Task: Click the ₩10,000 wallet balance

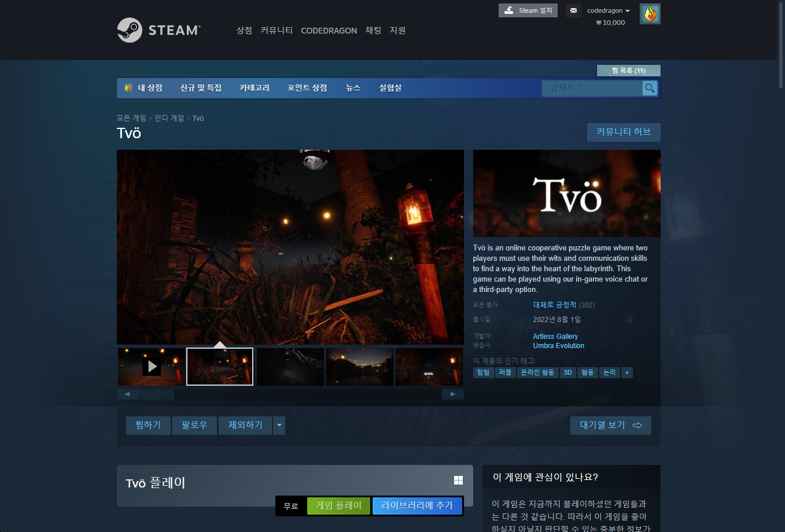Action: (610, 23)
